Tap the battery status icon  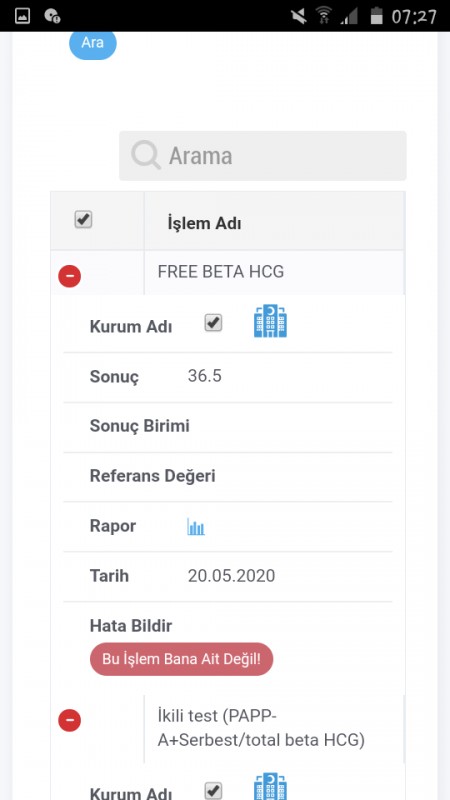(x=376, y=16)
